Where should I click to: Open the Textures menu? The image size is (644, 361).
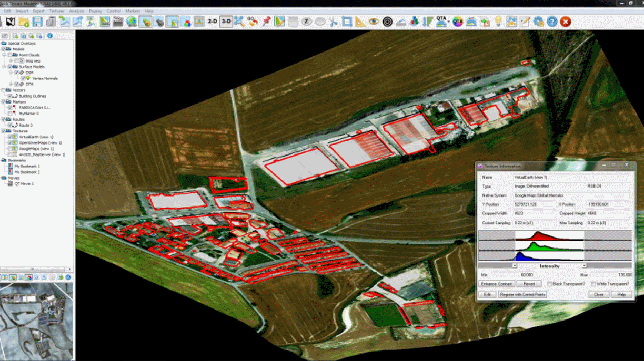56,10
